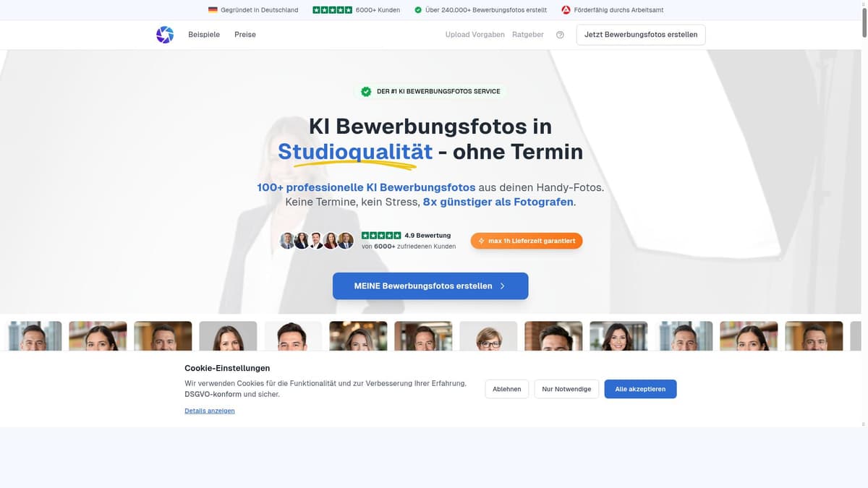
Task: Click the German flag icon
Action: (213, 10)
